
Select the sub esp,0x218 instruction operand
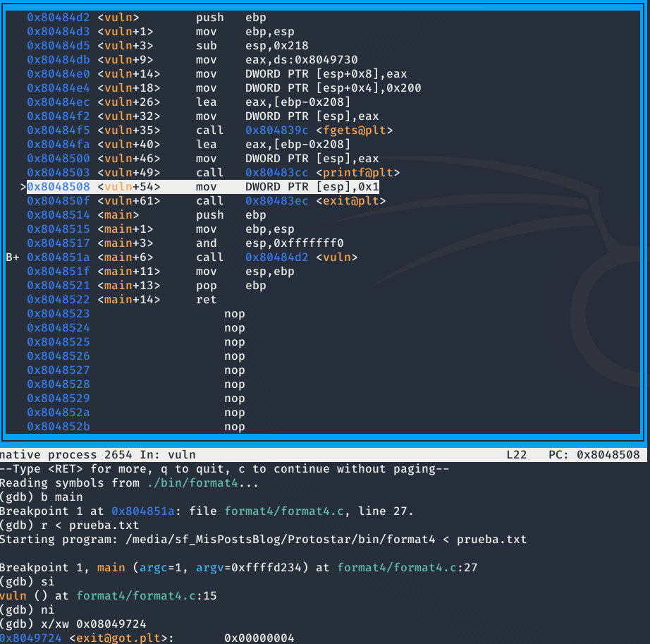tap(276, 46)
